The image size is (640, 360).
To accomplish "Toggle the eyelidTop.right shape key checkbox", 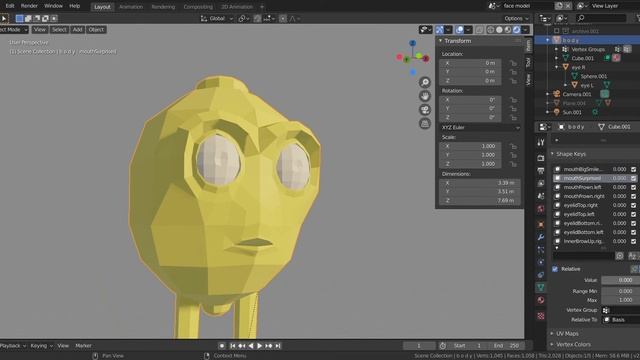I will click(633, 205).
